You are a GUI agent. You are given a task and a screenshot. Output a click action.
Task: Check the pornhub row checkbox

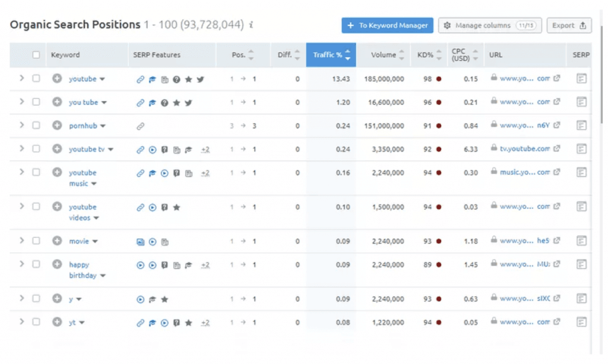(36, 125)
